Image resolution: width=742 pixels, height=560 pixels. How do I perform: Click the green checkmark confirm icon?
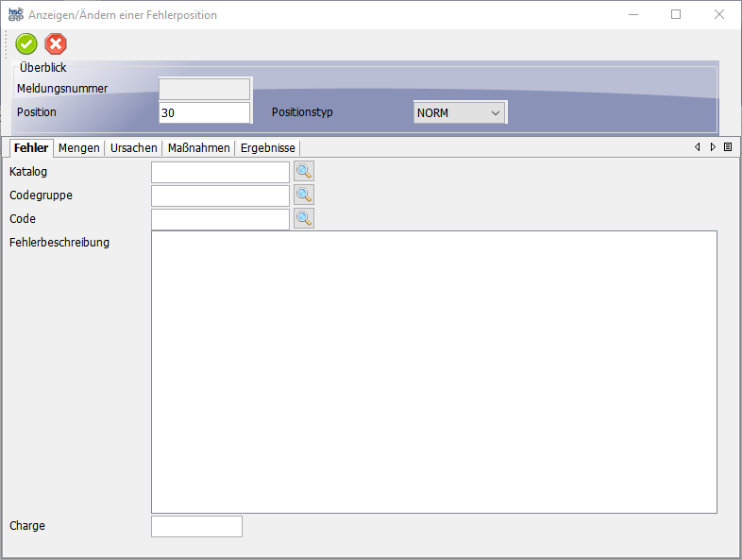tap(26, 43)
